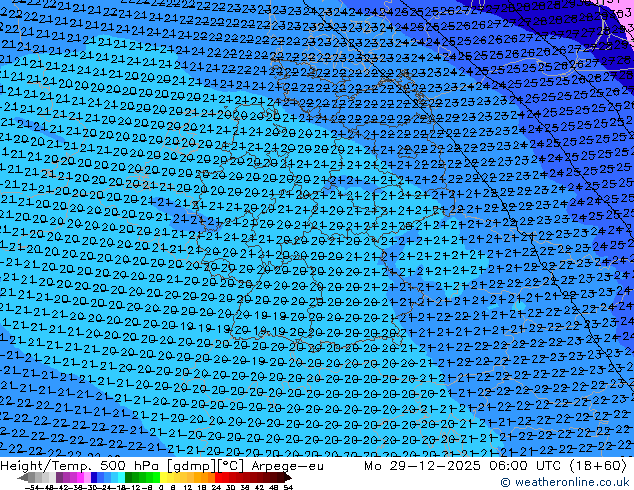The image size is (634, 490).
Task: Click the '(18+60)' forecast run label
Action: coord(598,466)
